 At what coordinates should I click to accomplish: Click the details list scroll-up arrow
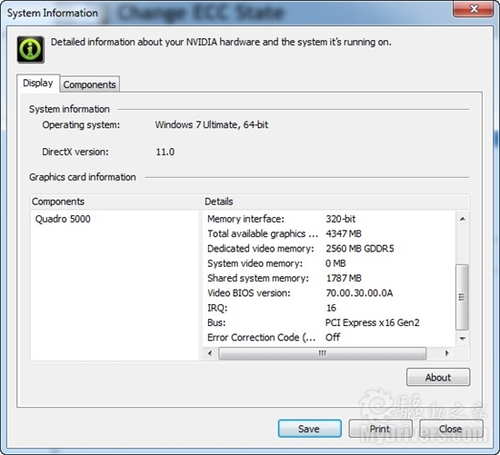coord(462,219)
